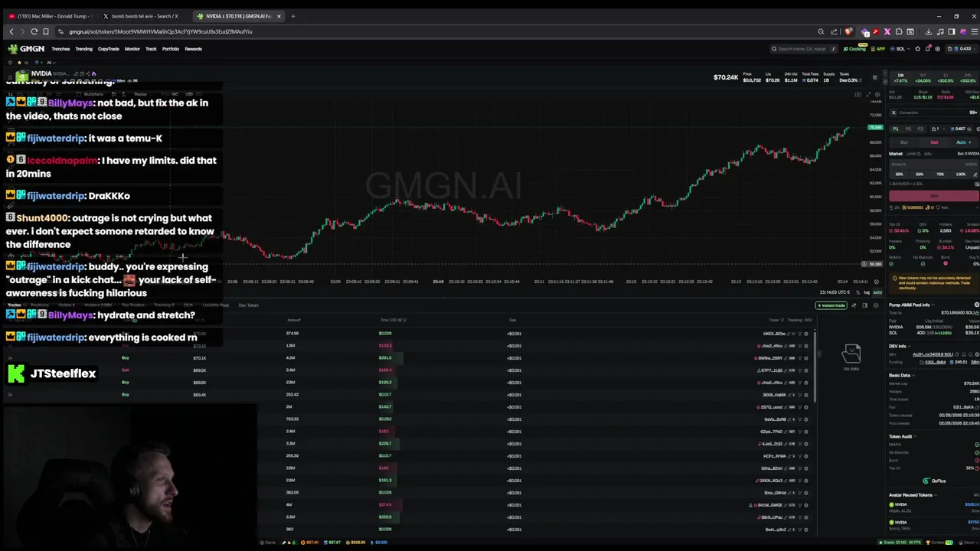The image size is (980, 551).
Task: Open the APP download link
Action: [x=877, y=49]
